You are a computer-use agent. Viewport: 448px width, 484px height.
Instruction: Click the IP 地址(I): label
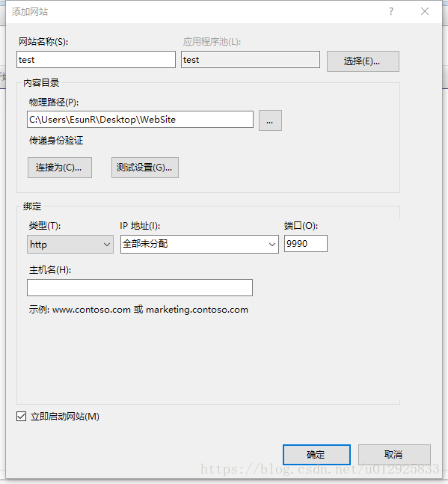pyautogui.click(x=140, y=226)
